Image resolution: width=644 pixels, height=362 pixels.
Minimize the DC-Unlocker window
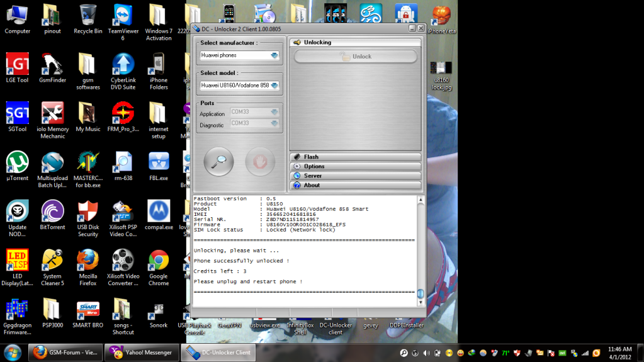pyautogui.click(x=412, y=28)
